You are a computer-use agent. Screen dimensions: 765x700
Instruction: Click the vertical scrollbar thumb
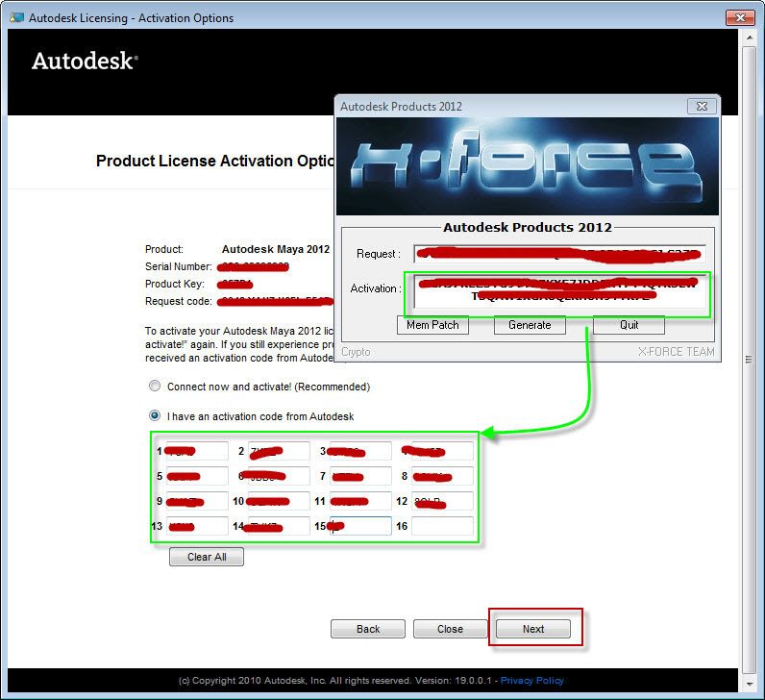coord(750,360)
